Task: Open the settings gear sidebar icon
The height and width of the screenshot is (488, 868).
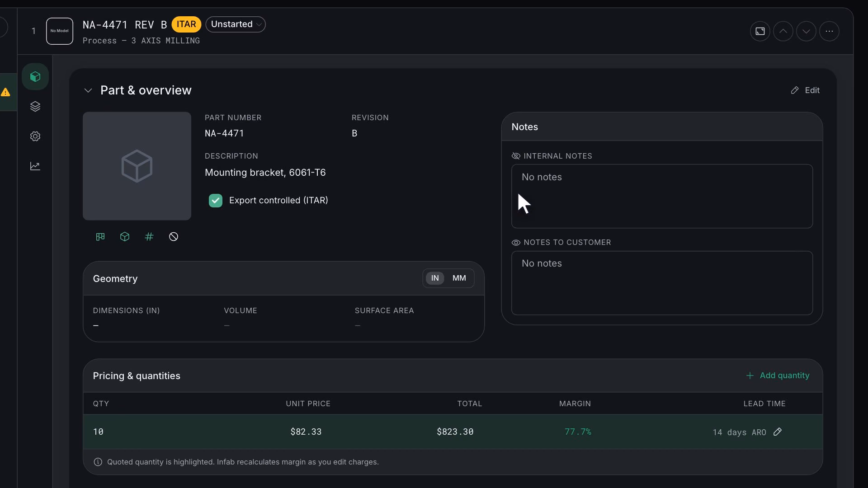Action: [35, 136]
